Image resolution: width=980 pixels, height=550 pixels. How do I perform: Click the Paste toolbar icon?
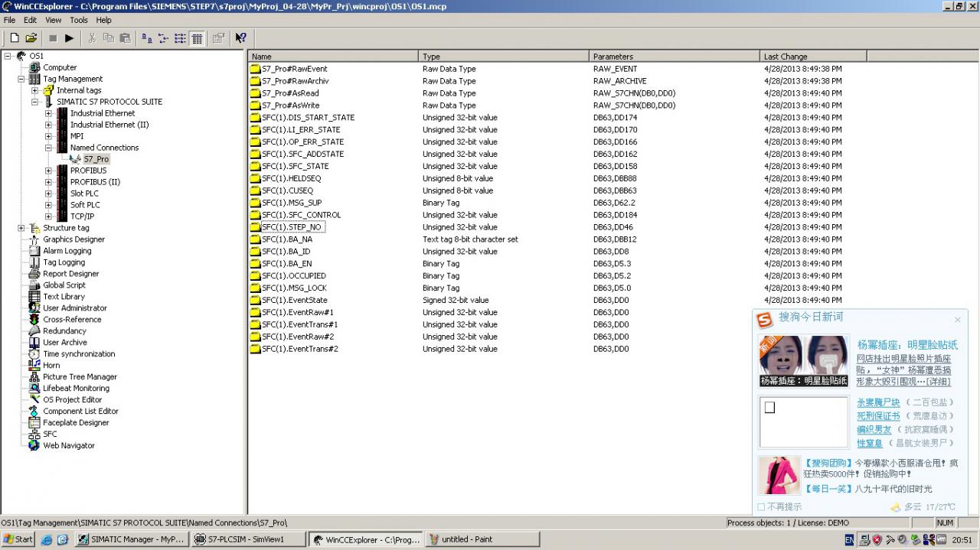[125, 38]
